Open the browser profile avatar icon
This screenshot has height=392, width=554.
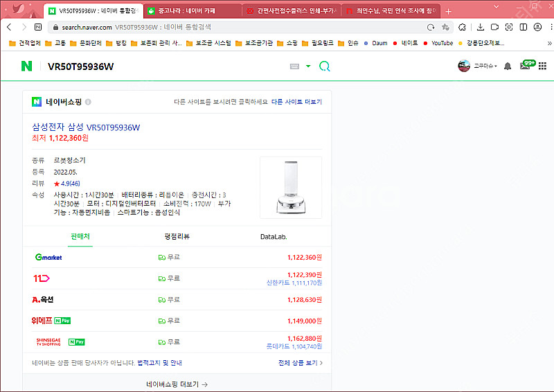(537, 27)
